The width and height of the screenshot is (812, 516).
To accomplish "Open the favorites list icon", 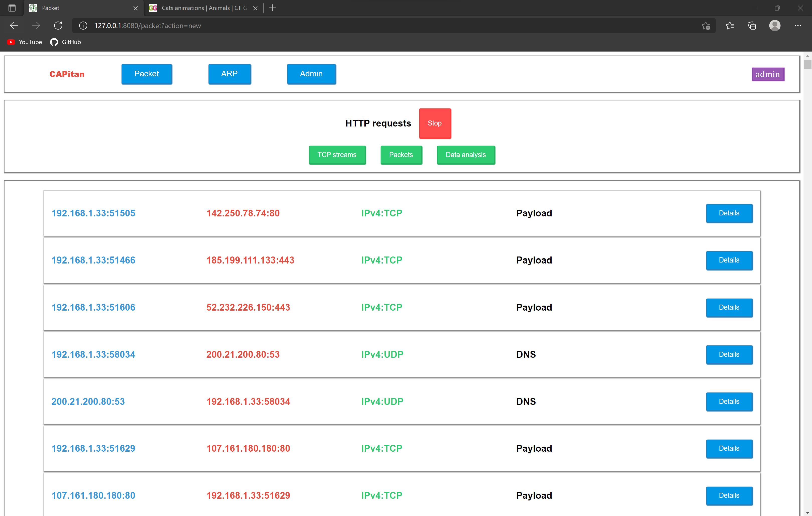I will point(729,26).
